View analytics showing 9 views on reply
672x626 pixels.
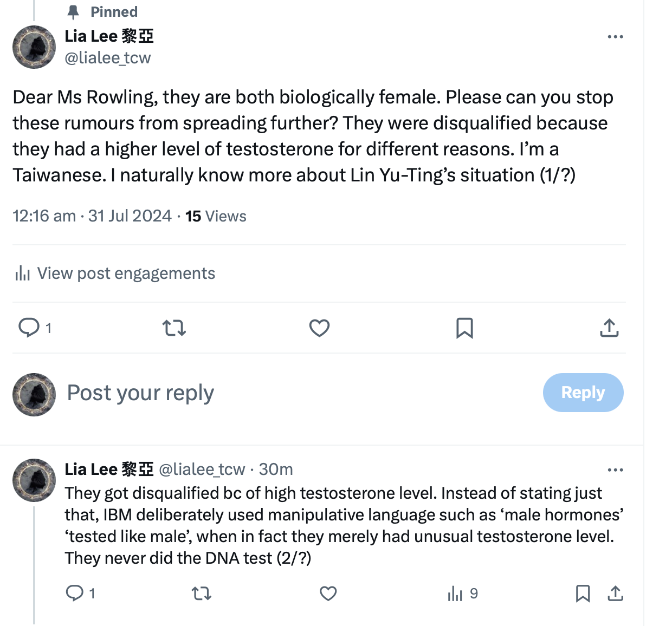(x=462, y=594)
